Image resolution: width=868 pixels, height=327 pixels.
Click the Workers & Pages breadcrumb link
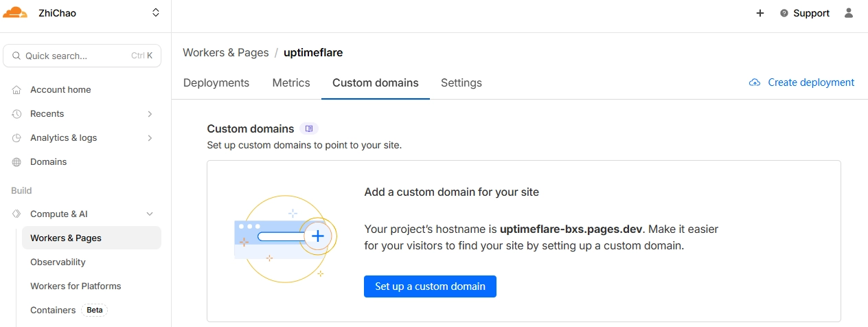[225, 53]
